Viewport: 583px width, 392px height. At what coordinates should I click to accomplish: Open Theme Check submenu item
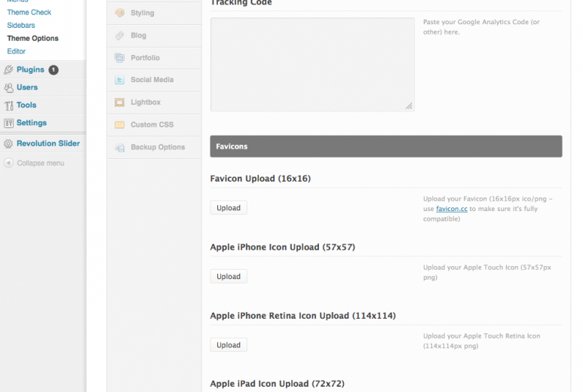click(29, 12)
